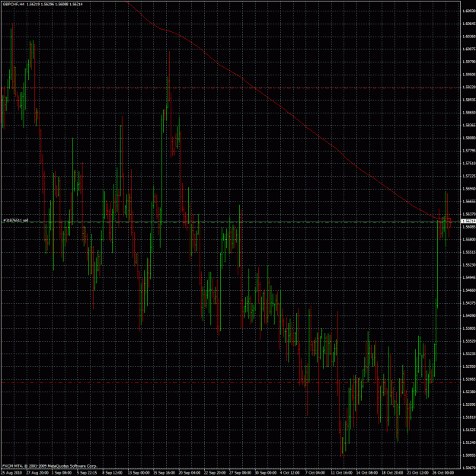476x476 pixels.
Task: Click the 1.56940 price scale label
Action: [468, 188]
